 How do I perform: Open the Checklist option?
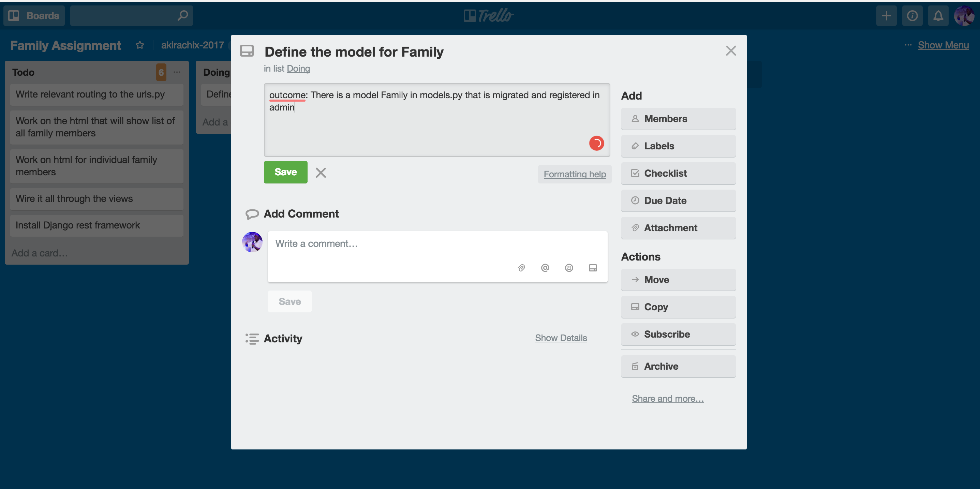pos(678,173)
